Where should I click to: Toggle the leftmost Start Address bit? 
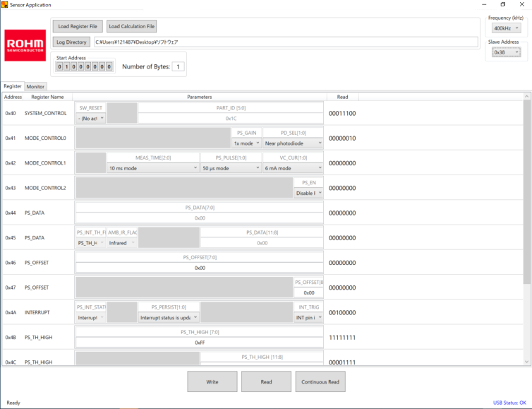pyautogui.click(x=60, y=67)
